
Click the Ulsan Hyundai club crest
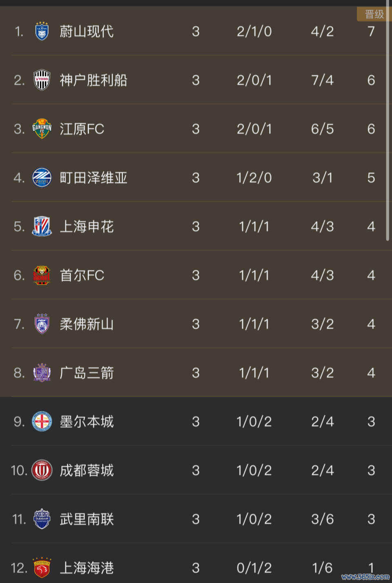tap(42, 31)
